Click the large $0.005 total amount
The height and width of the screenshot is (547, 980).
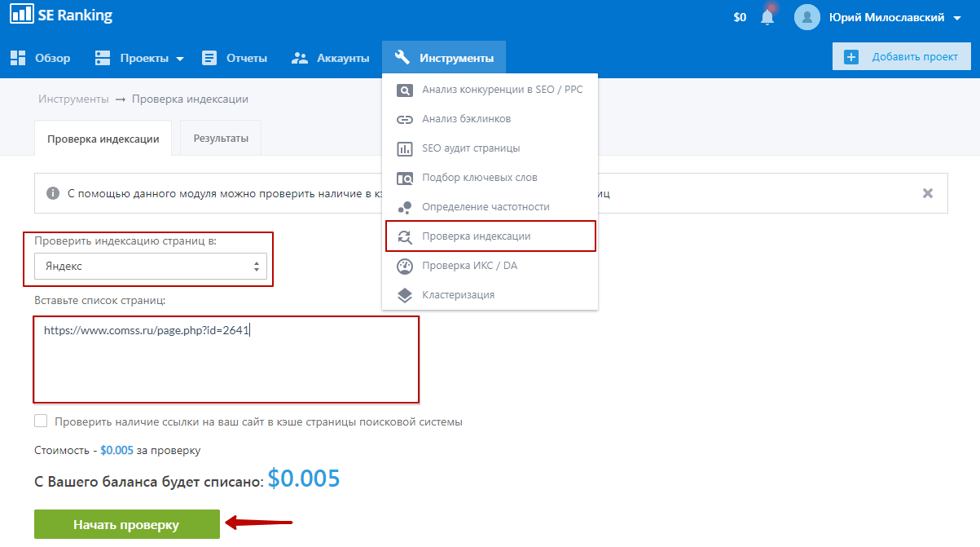click(x=304, y=479)
